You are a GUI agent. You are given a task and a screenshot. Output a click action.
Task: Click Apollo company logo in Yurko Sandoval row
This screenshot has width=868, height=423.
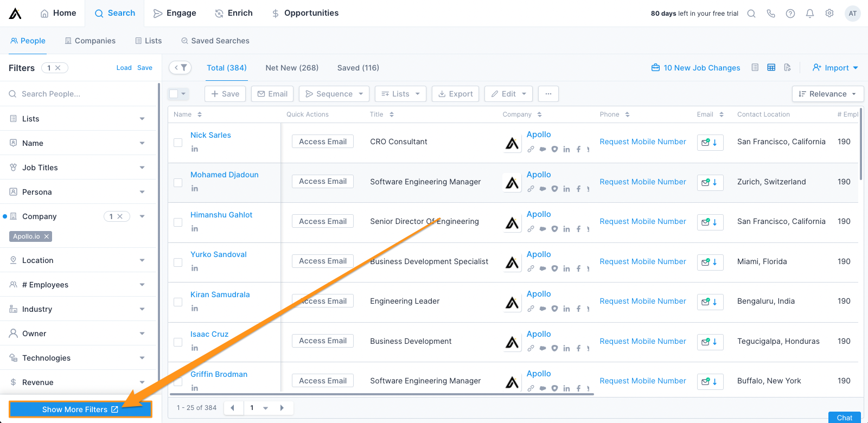point(512,262)
